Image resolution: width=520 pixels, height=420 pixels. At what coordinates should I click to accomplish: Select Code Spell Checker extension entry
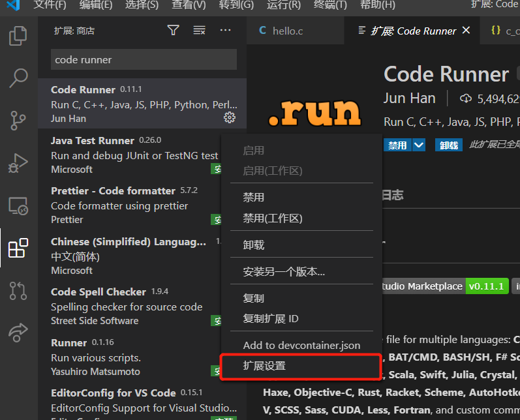point(130,306)
